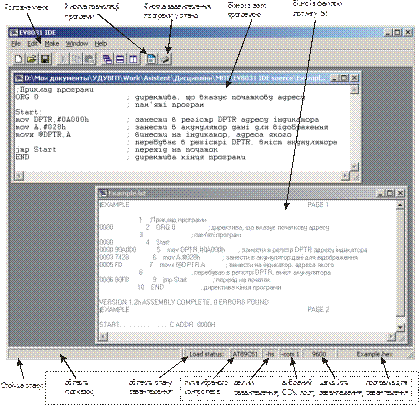Click the first comment line of the source
The image size is (420, 406).
55,90
